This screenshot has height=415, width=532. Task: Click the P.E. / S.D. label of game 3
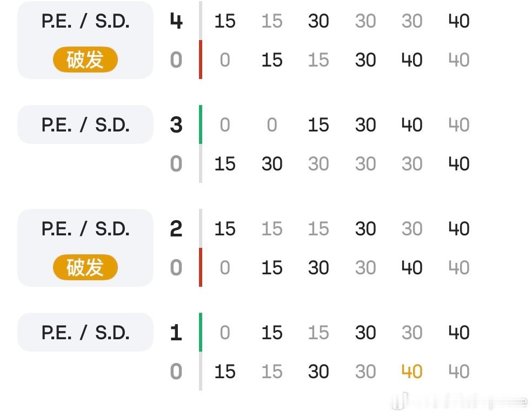pos(84,124)
